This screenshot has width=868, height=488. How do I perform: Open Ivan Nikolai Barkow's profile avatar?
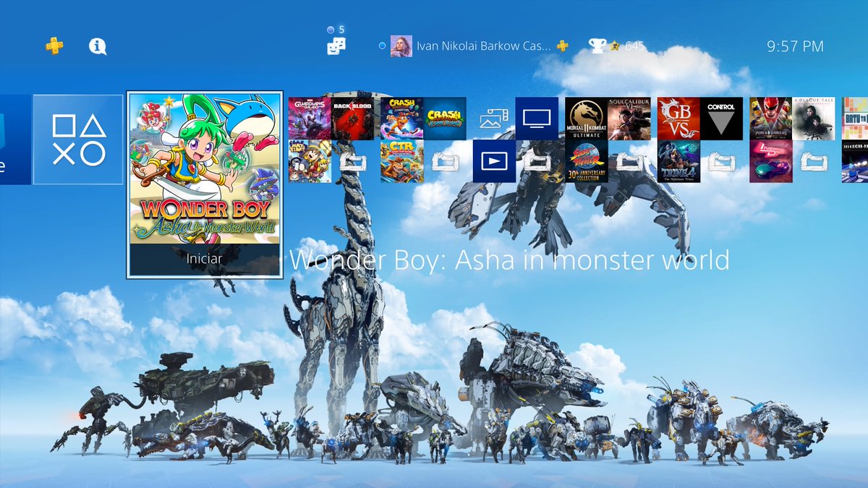pyautogui.click(x=401, y=46)
